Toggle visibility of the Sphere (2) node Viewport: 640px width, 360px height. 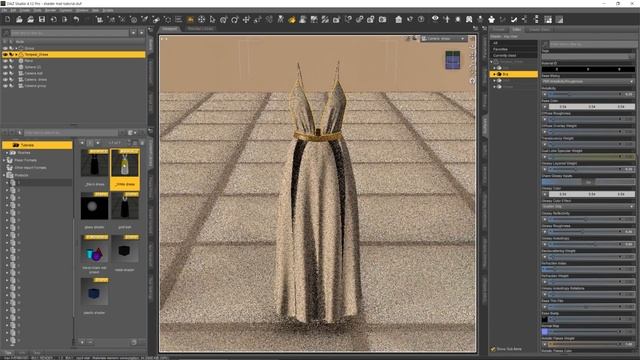[5, 67]
